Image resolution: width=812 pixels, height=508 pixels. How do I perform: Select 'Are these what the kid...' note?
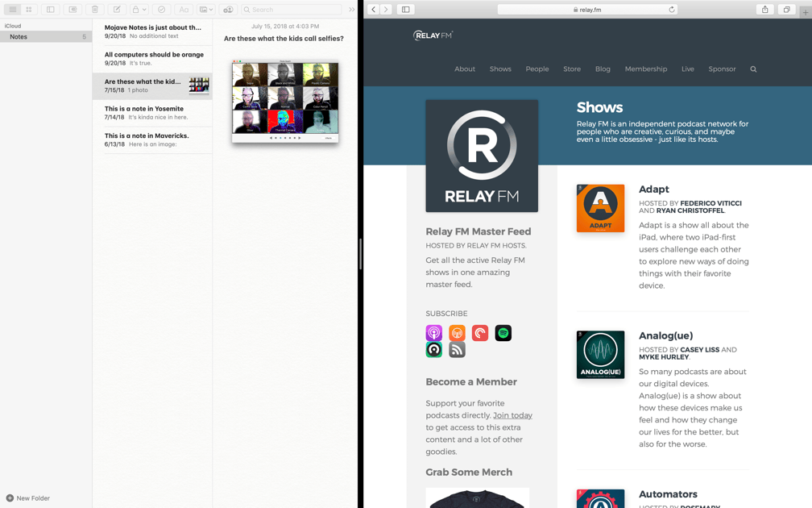click(x=152, y=85)
